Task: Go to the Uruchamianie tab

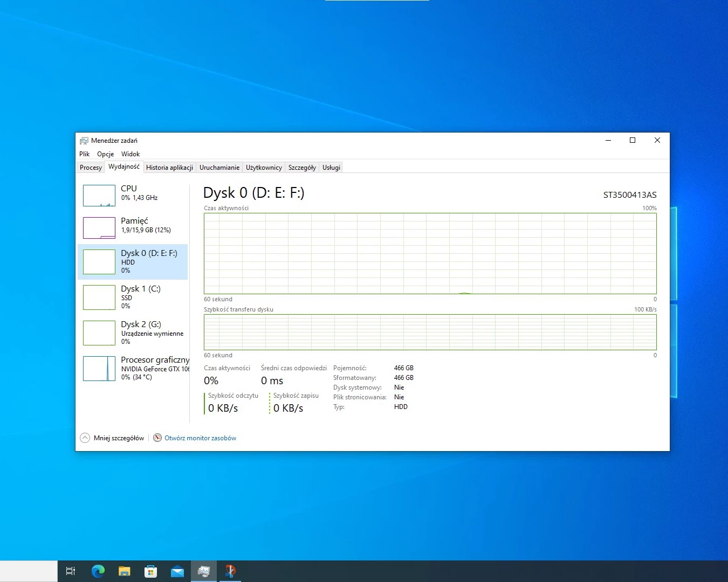Action: click(219, 168)
